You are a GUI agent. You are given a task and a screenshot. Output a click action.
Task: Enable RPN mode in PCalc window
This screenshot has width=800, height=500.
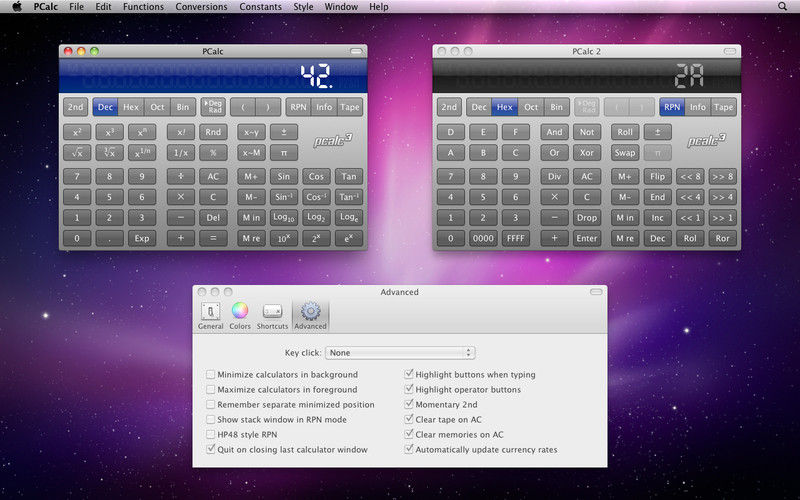(x=298, y=107)
